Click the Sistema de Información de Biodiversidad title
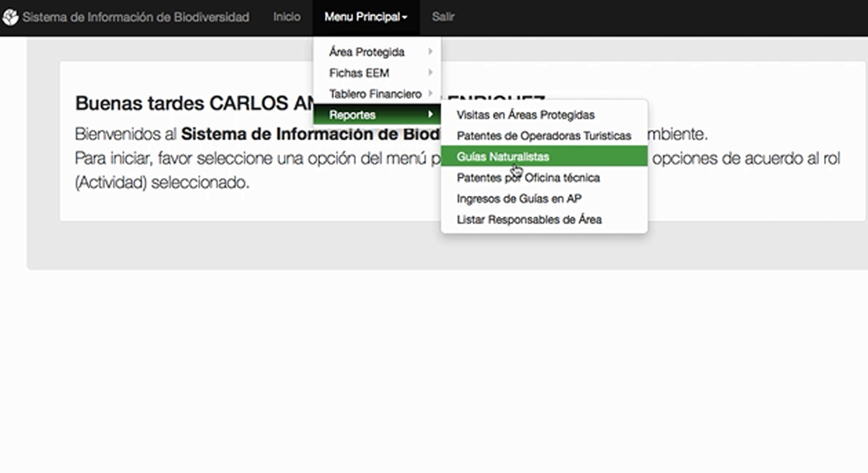The width and height of the screenshot is (868, 473). coord(136,18)
